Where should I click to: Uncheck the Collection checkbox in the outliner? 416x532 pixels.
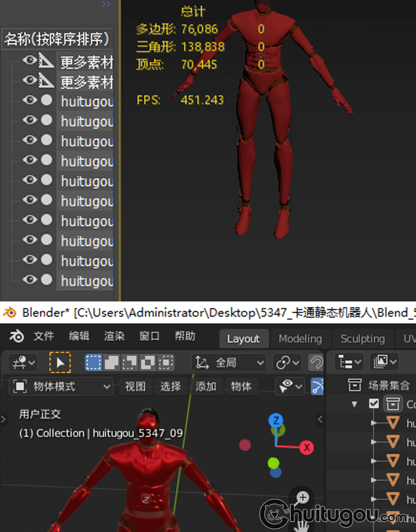pos(374,404)
